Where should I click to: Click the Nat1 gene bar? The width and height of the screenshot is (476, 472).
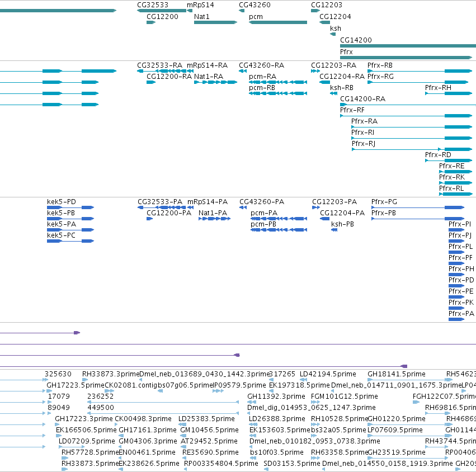(215, 22)
